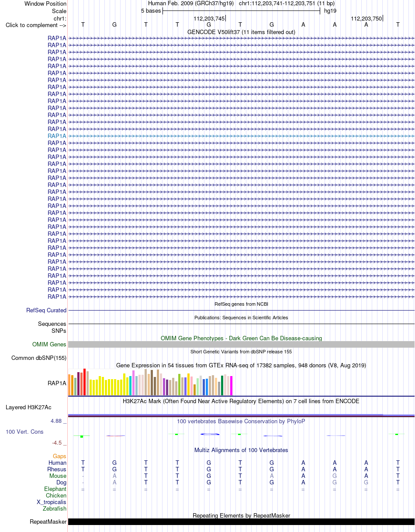Click the 'Click to complement -->' label
This screenshot has height=532, width=415.
(36, 25)
